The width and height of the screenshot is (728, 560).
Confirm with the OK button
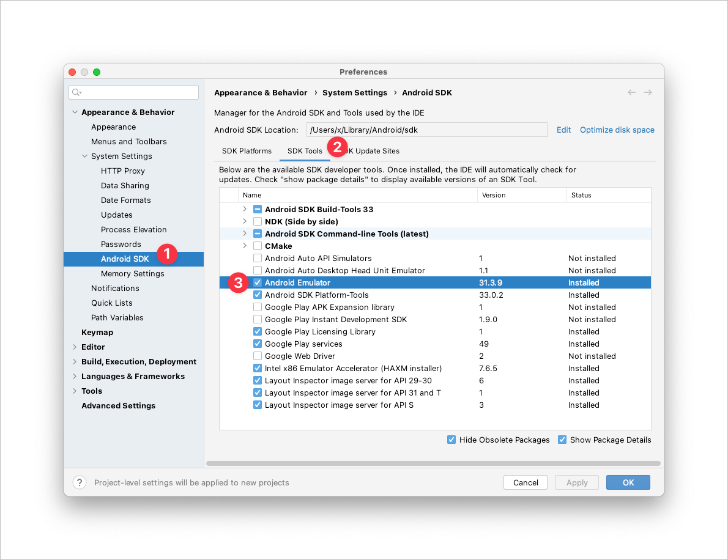click(628, 482)
